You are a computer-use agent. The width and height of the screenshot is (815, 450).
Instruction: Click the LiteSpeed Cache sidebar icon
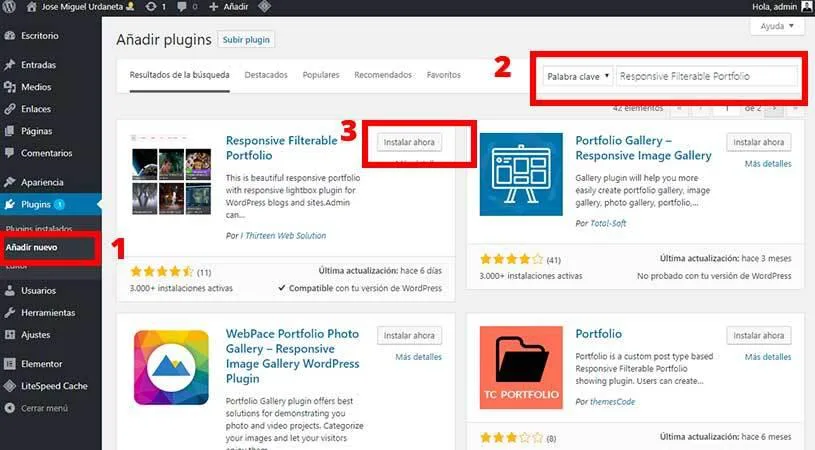coord(9,386)
